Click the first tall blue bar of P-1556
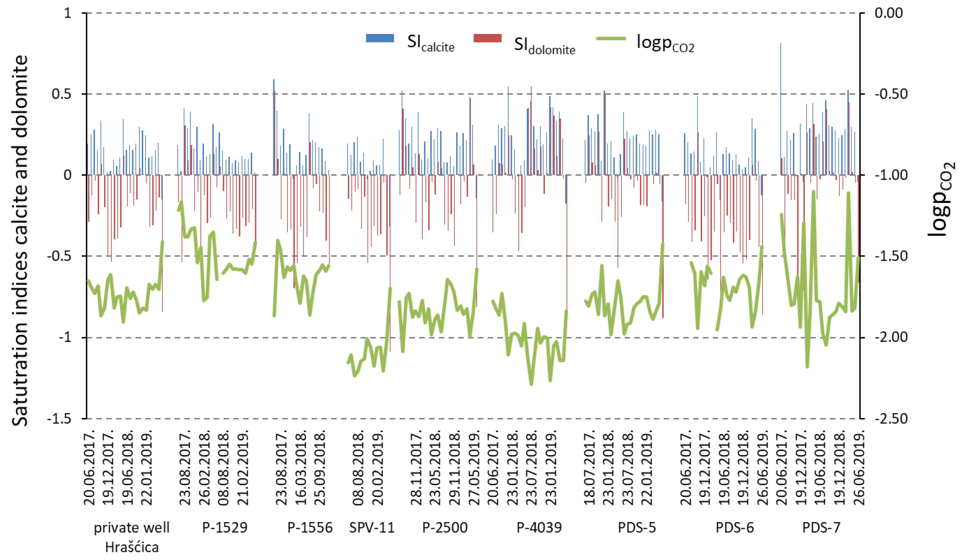This screenshot has width=964, height=560. [x=274, y=127]
